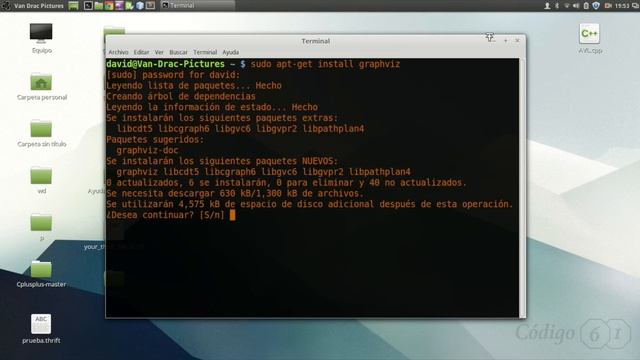Screen dimensions: 640x360
Task: Open the Terminal menu in menu bar
Action: pyautogui.click(x=205, y=52)
